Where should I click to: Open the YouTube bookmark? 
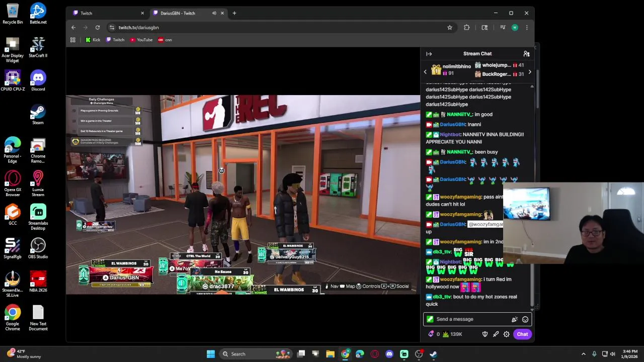coord(141,40)
